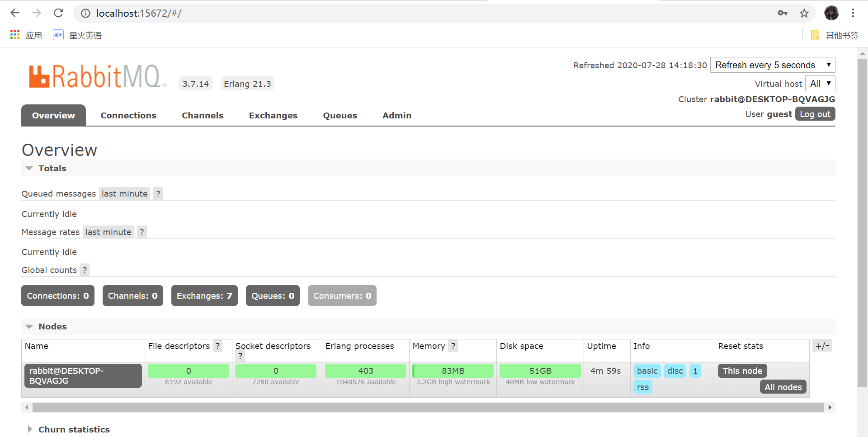Click the disc info tag
Viewport: 868px width, 437px height.
675,371
